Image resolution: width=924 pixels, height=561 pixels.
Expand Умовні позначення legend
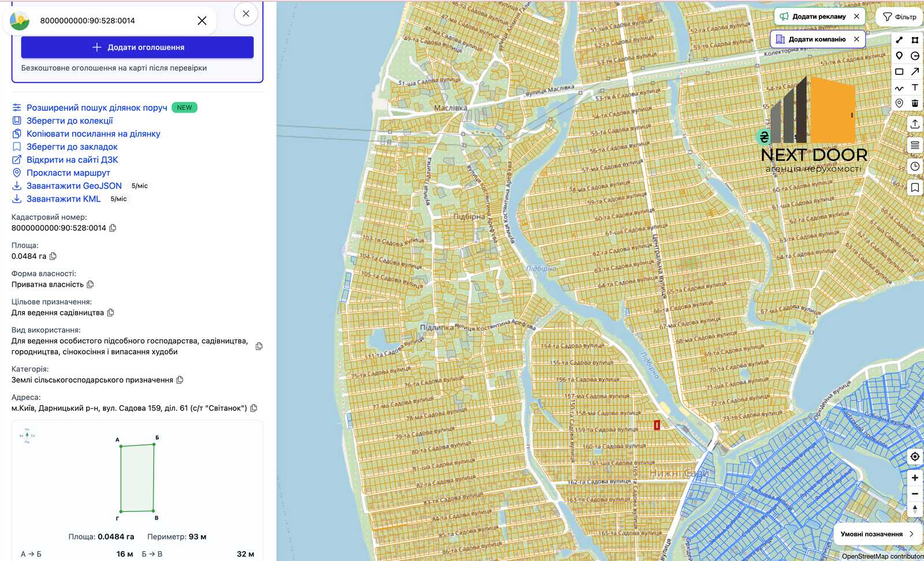(x=877, y=534)
